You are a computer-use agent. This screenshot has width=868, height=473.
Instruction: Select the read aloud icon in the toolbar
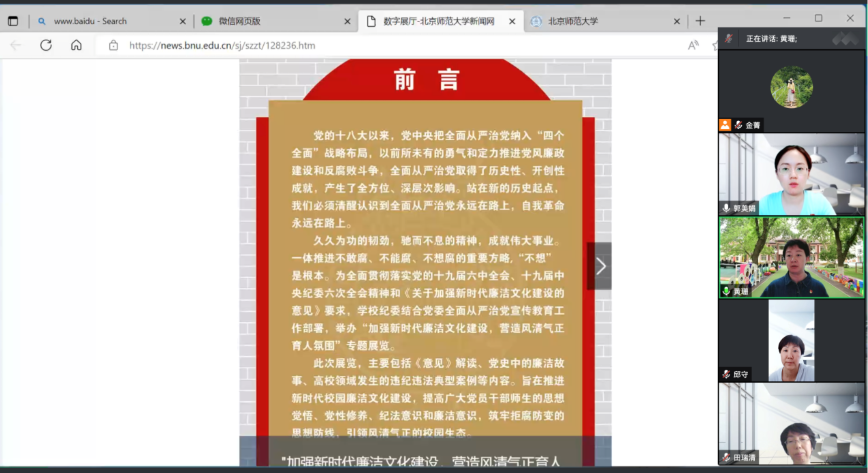693,45
